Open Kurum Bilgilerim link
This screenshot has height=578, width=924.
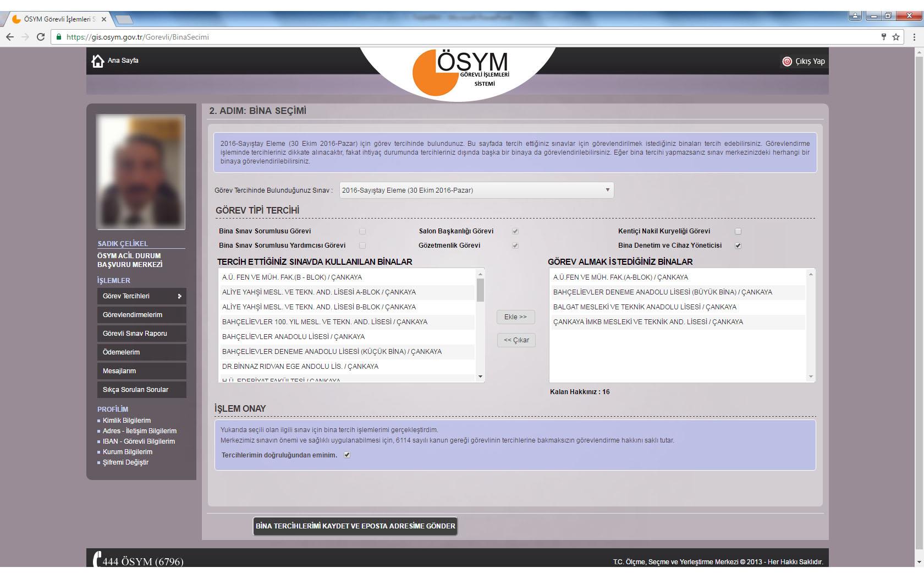pos(128,452)
